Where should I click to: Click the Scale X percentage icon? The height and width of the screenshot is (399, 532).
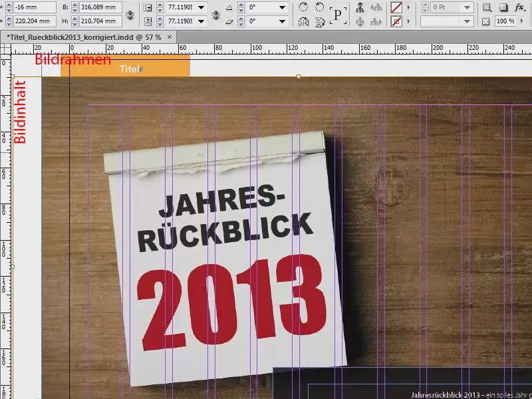[147, 7]
